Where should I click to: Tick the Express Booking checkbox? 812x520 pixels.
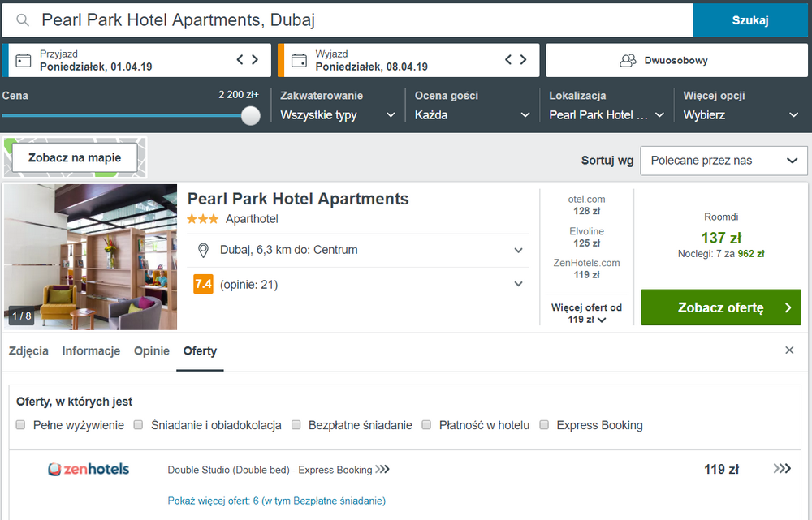pyautogui.click(x=544, y=425)
